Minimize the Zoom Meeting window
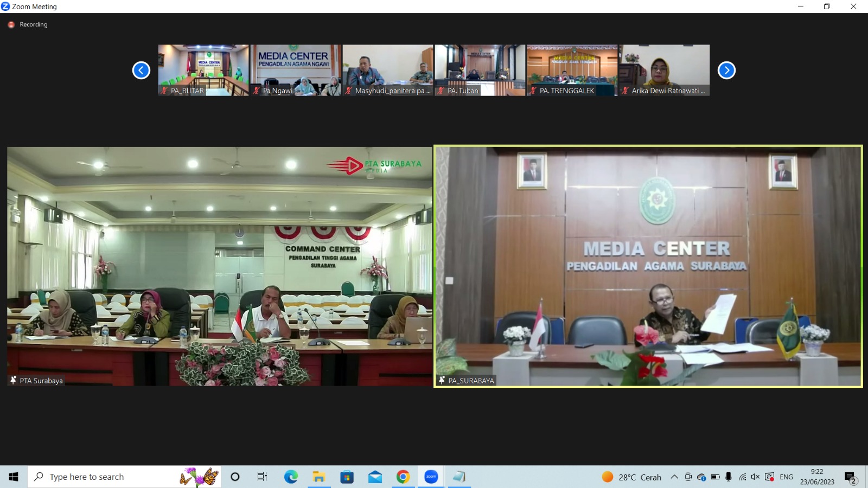This screenshot has width=868, height=488. tap(800, 7)
